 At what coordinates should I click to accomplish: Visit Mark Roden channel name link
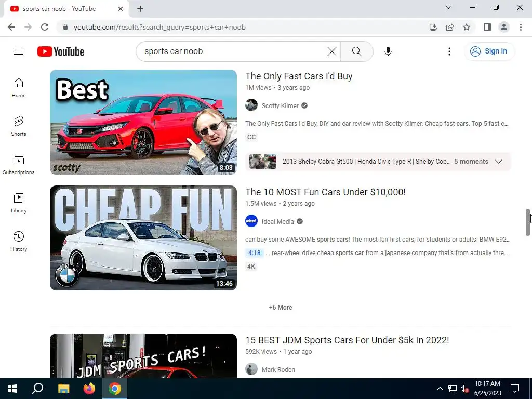pyautogui.click(x=278, y=370)
